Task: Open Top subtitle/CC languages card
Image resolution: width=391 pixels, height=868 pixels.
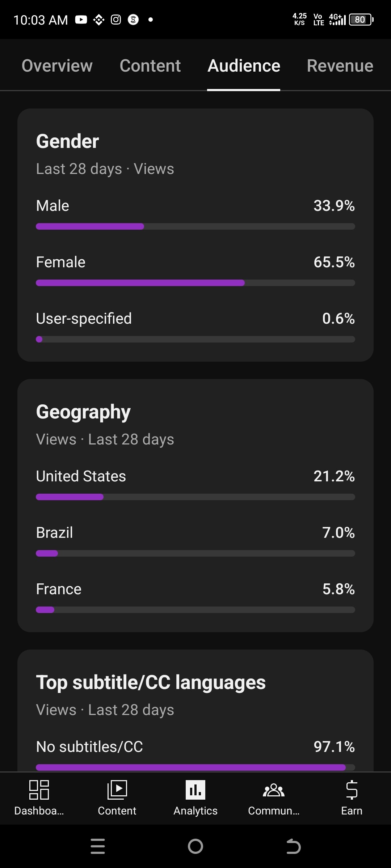Action: [x=151, y=682]
